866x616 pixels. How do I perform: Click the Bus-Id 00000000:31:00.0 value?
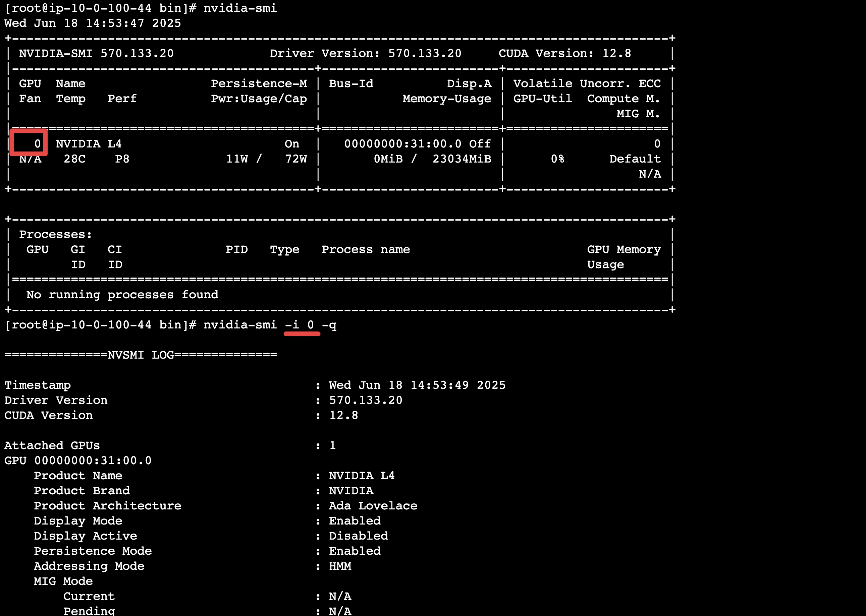pyautogui.click(x=402, y=144)
